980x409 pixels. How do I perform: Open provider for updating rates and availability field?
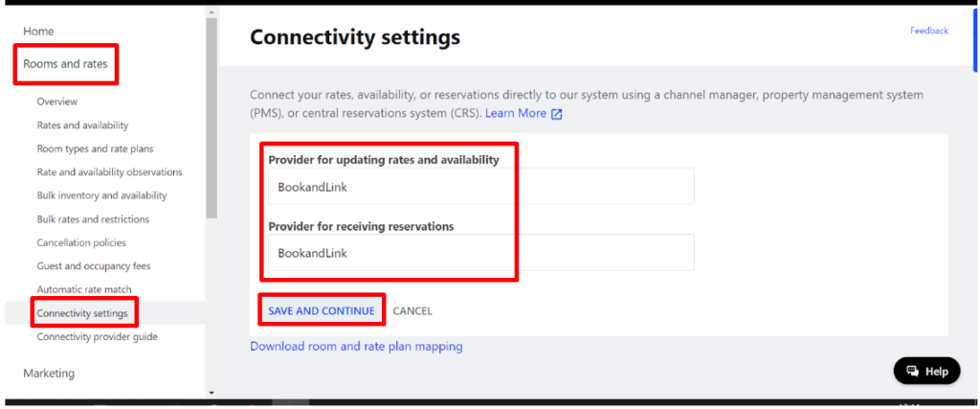click(x=481, y=187)
